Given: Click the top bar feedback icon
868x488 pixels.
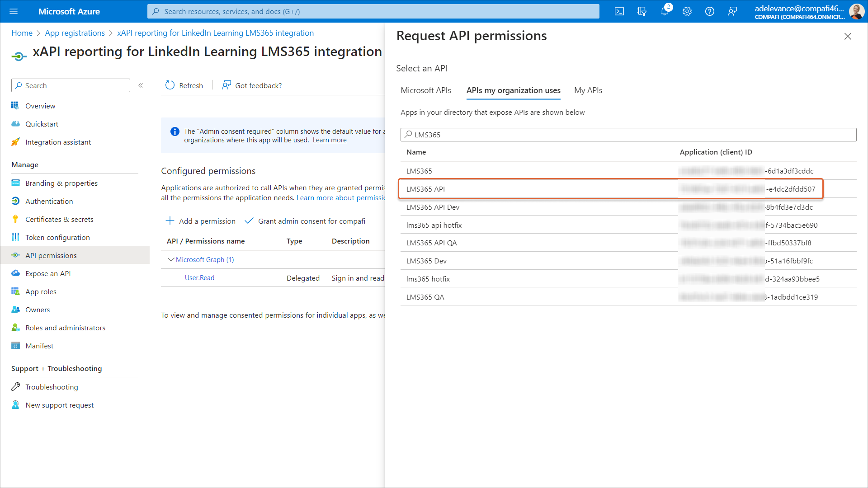Looking at the screenshot, I should tap(732, 11).
